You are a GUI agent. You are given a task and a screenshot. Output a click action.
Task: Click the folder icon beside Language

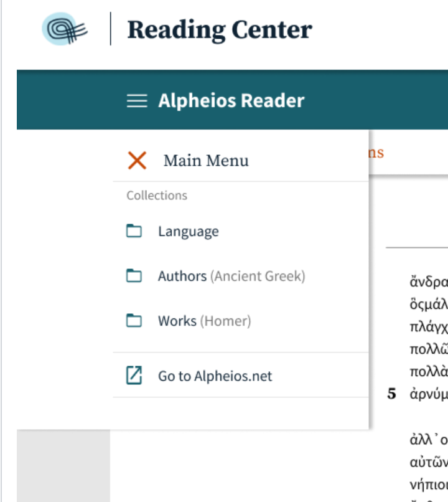point(134,230)
